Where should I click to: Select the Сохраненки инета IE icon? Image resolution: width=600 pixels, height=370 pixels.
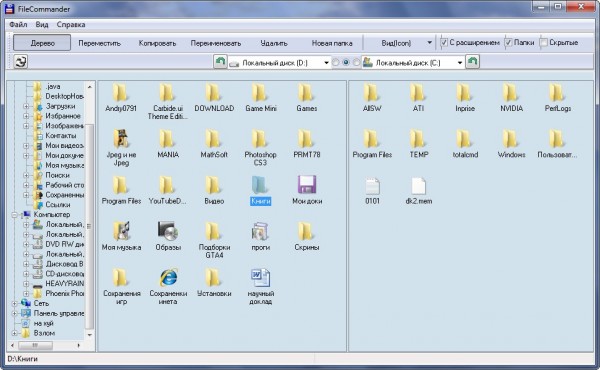click(x=168, y=278)
